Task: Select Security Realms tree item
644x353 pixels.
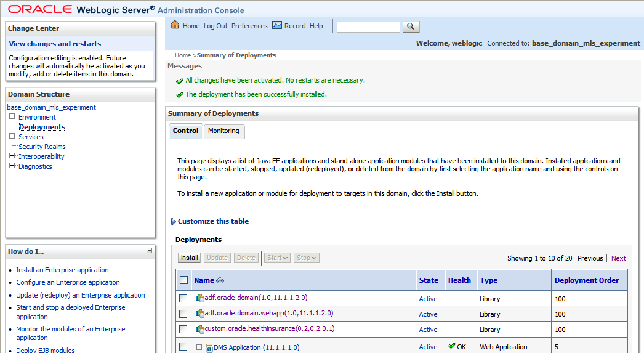Action: coord(42,147)
